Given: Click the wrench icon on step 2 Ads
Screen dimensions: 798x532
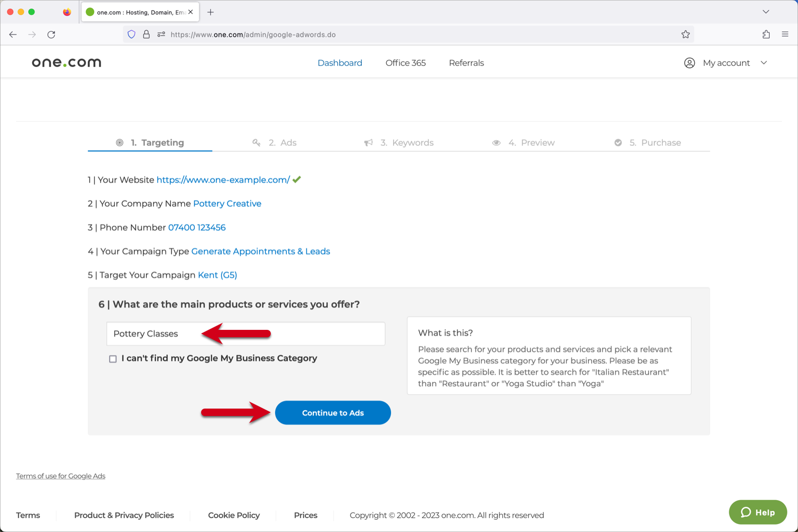Looking at the screenshot, I should click(256, 143).
